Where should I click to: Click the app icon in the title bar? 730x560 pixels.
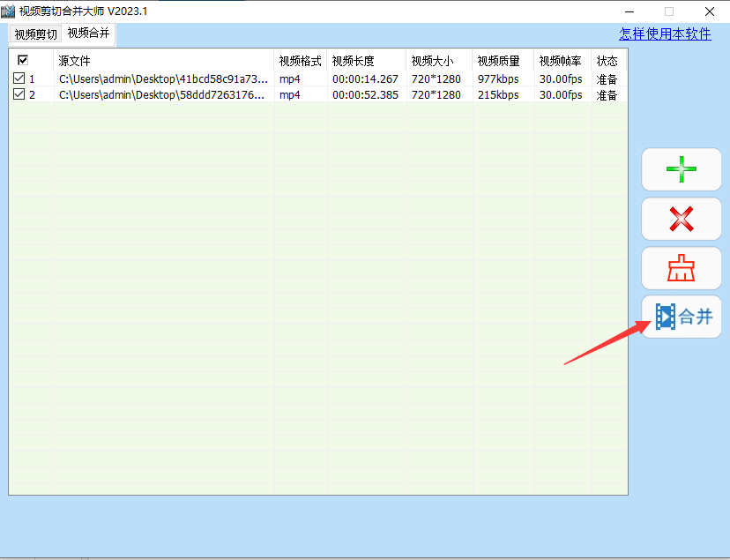coord(9,11)
